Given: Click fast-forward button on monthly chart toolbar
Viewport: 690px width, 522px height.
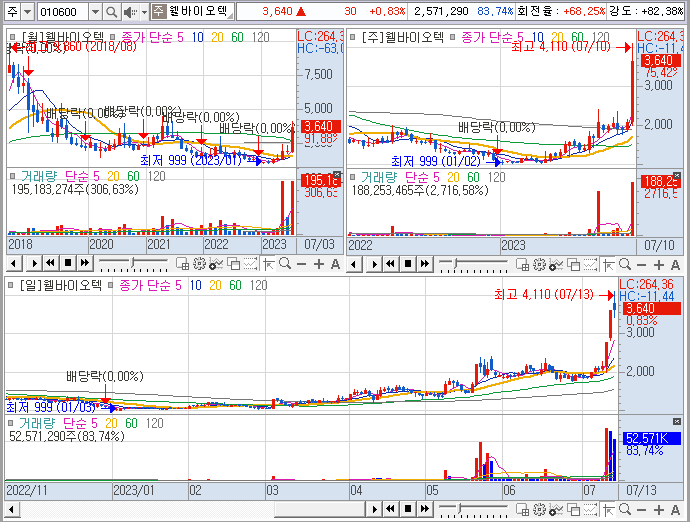Looking at the screenshot, I should pyautogui.click(x=85, y=264).
